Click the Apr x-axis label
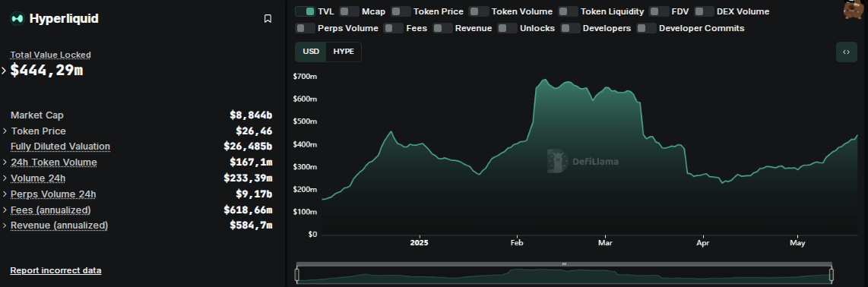 click(x=703, y=243)
